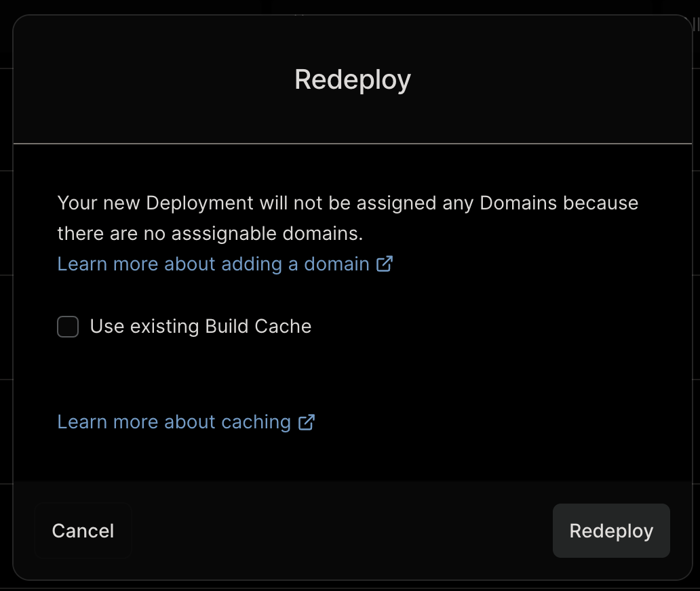Viewport: 700px width, 591px height.
Task: Confirm by pressing the Redeploy button
Action: point(610,531)
